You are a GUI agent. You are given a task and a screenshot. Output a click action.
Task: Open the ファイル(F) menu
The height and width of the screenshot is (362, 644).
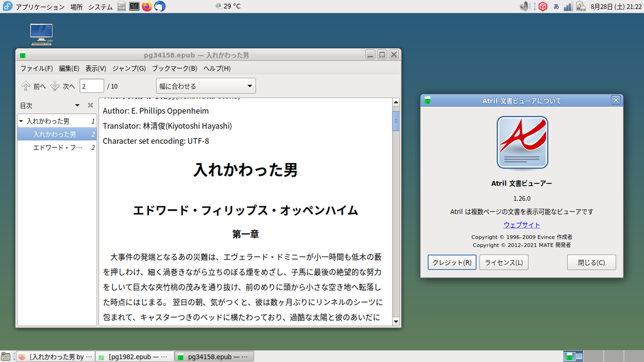coord(37,68)
